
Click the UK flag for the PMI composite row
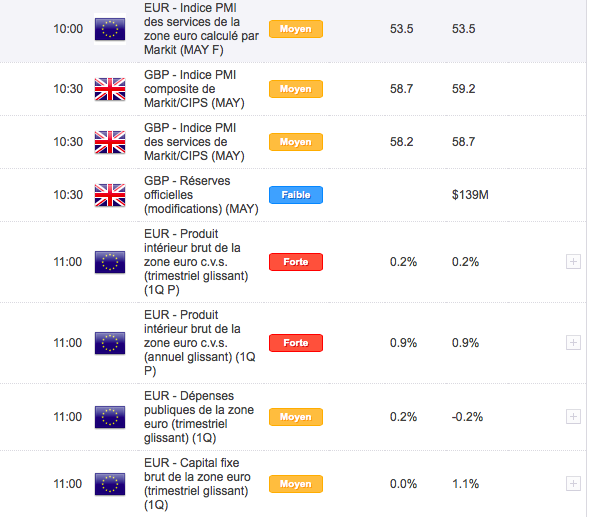[x=109, y=89]
